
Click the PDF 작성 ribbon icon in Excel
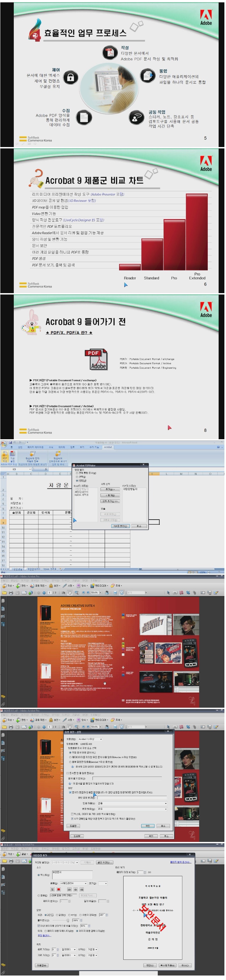pyautogui.click(x=5, y=456)
